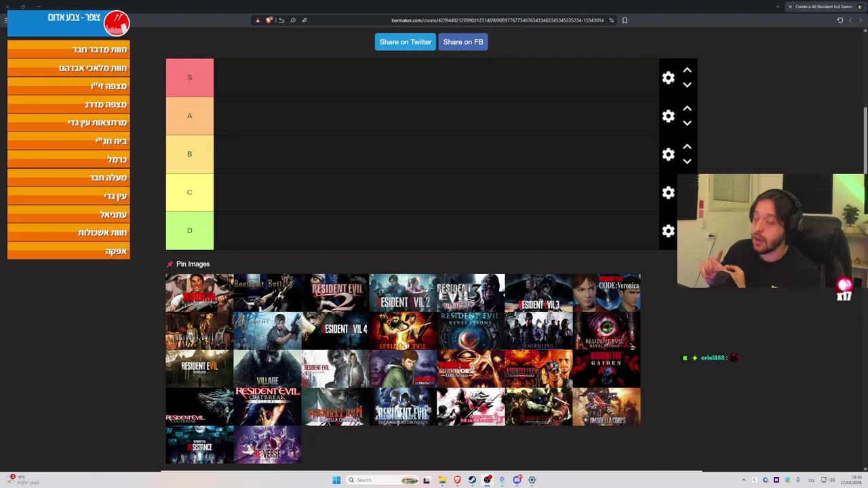868x488 pixels.
Task: Move B tier row up arrow
Action: click(687, 146)
